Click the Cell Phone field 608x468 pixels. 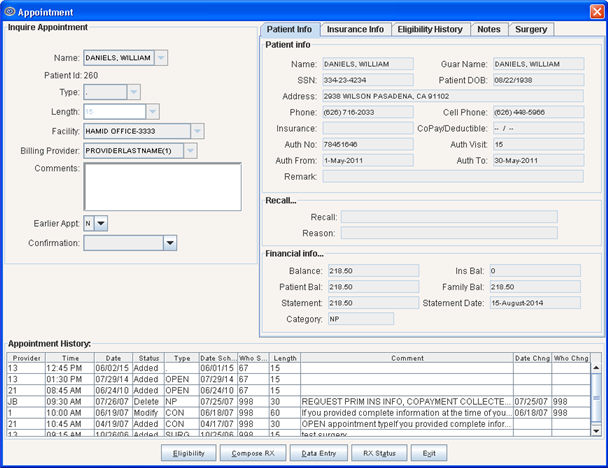pyautogui.click(x=538, y=112)
